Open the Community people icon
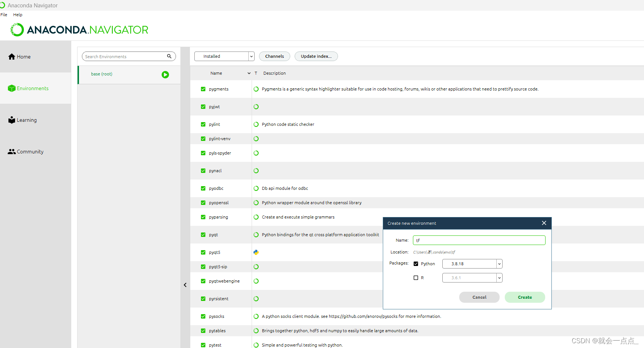644x348 pixels. pyautogui.click(x=12, y=152)
